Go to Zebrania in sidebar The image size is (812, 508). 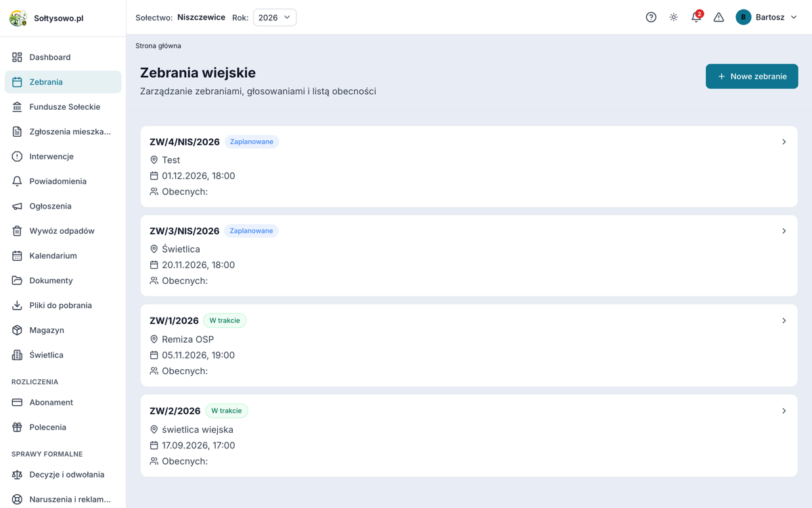click(x=63, y=82)
